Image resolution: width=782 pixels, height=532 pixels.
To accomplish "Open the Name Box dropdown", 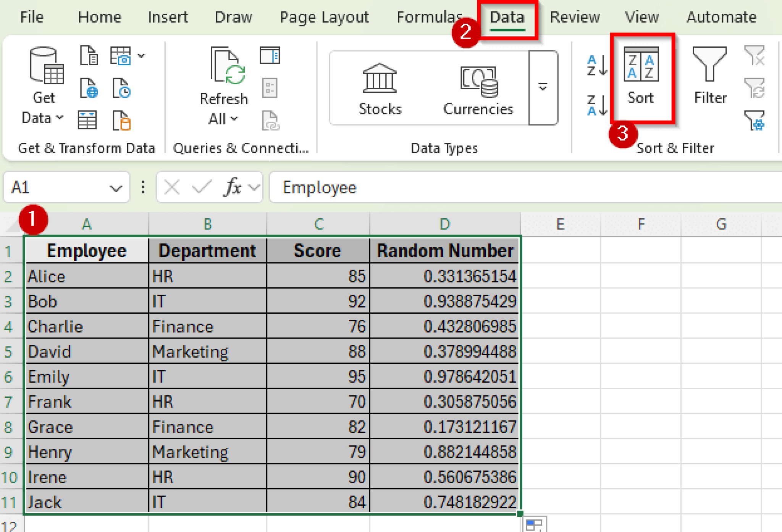I will 115,188.
